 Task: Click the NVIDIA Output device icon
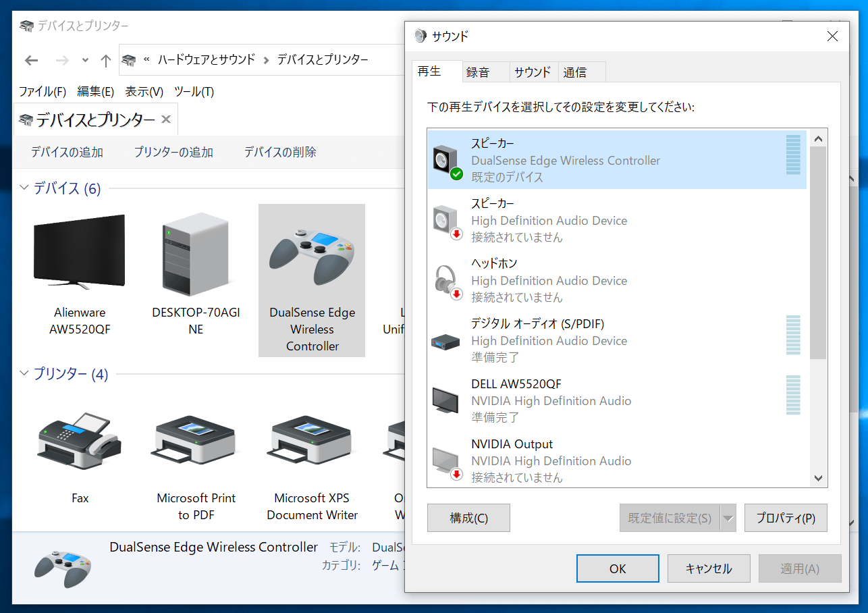[x=446, y=462]
